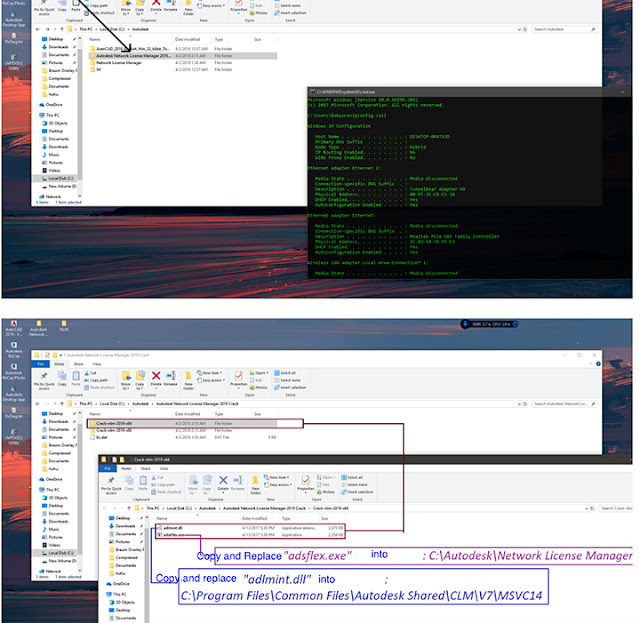The height and width of the screenshot is (623, 640).
Task: Click the cmd.exe window title bar
Action: click(469, 92)
